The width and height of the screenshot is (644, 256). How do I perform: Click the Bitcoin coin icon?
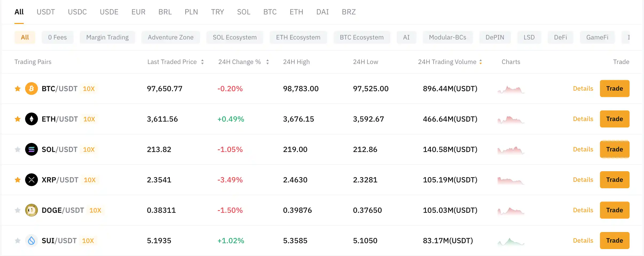31,89
